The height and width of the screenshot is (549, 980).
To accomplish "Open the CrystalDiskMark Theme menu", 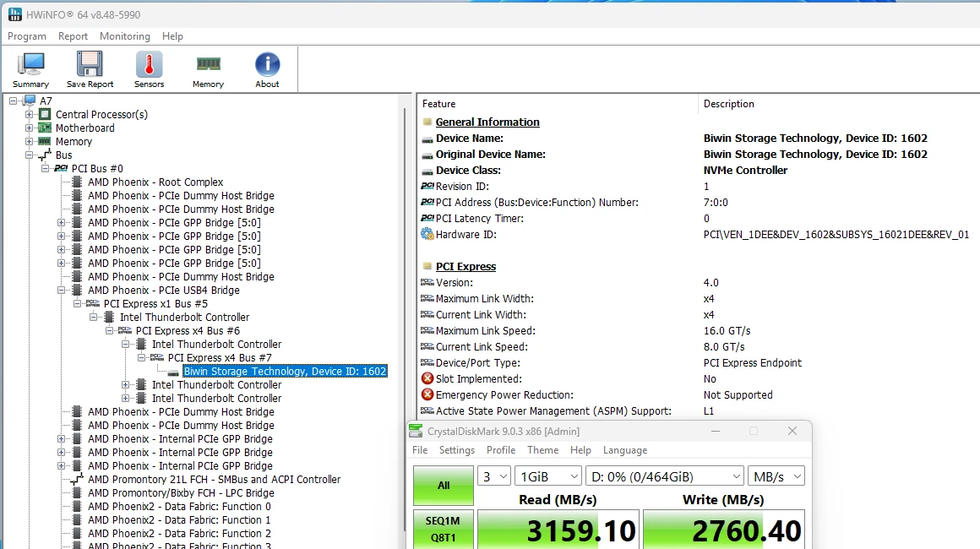I will 543,450.
